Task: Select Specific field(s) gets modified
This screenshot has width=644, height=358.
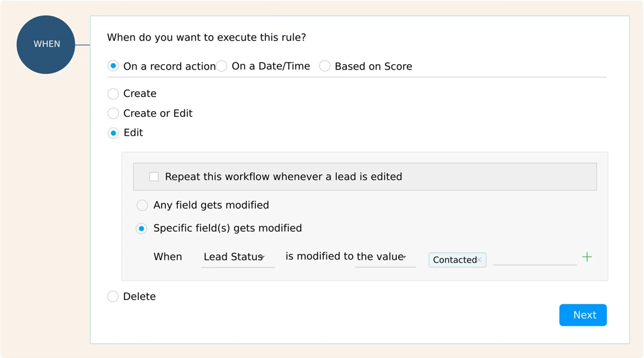Action: tap(142, 228)
